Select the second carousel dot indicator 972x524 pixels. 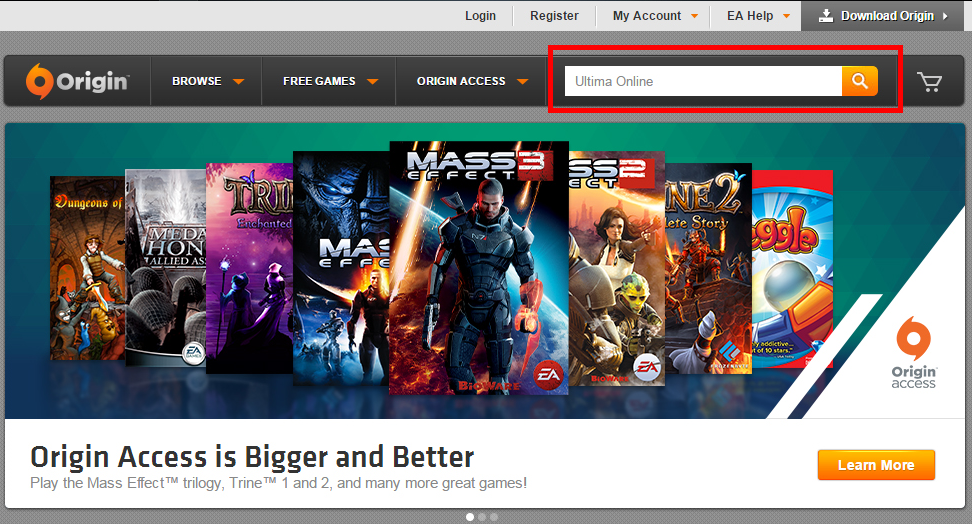(482, 517)
